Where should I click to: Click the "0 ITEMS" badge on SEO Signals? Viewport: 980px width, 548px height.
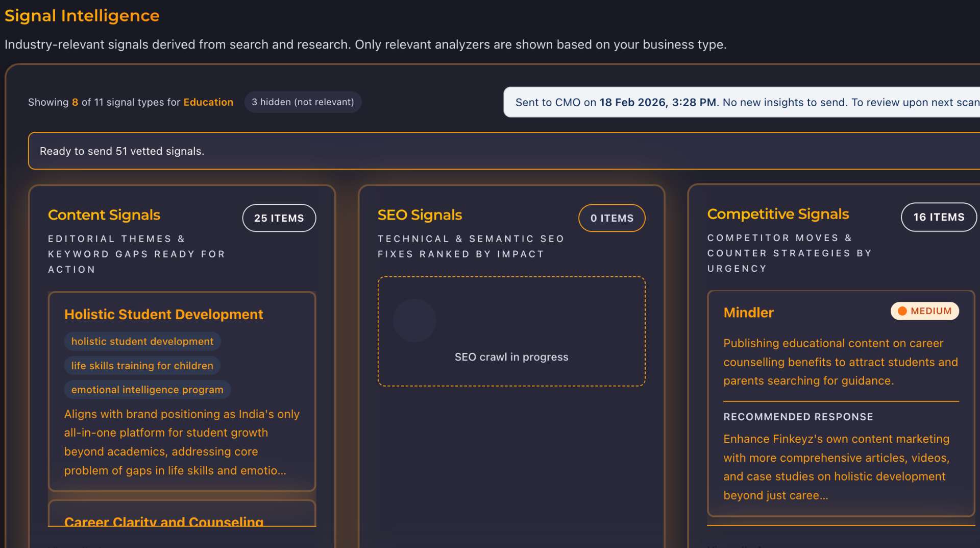(x=611, y=218)
